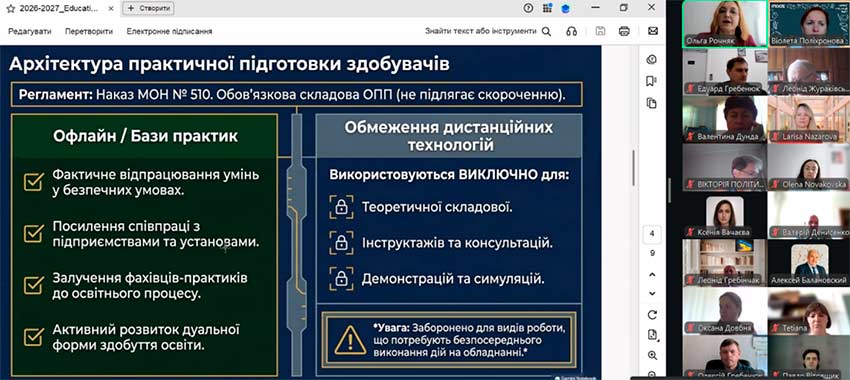Select Olena Novakovska's video tile

809,167
